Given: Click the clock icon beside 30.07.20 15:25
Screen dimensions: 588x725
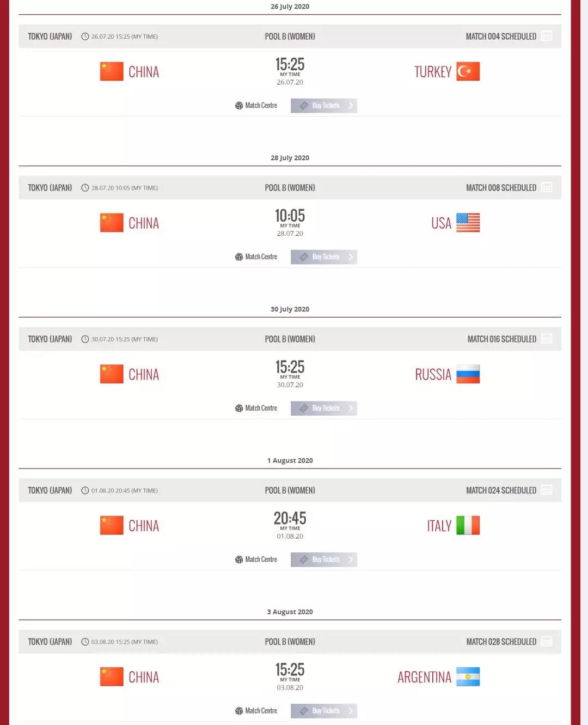Looking at the screenshot, I should click(x=85, y=339).
